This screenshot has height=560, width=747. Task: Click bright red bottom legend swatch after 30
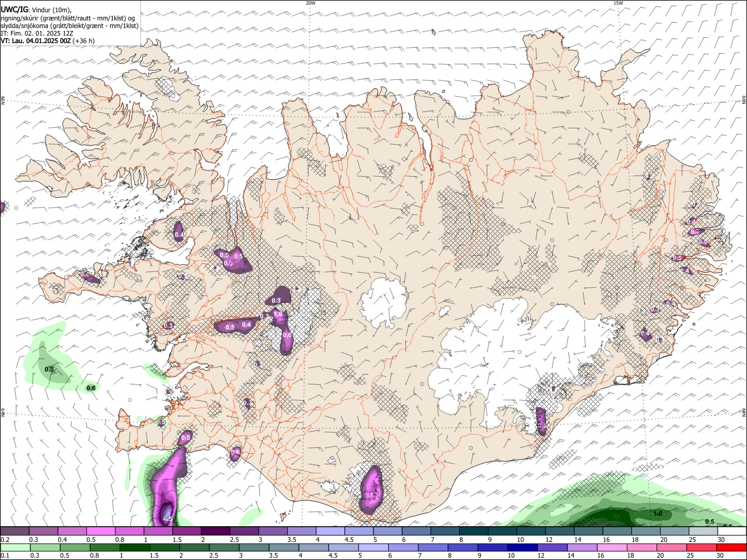732,548
